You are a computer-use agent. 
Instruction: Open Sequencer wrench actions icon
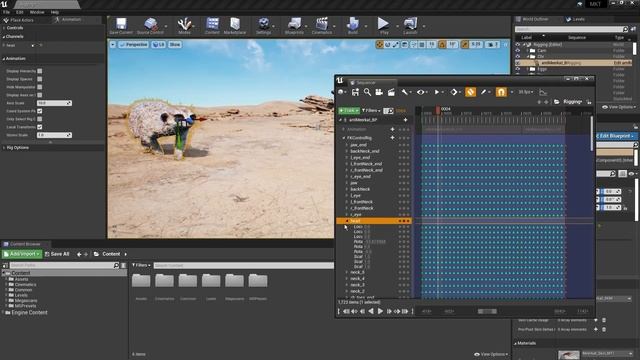pyautogui.click(x=404, y=93)
